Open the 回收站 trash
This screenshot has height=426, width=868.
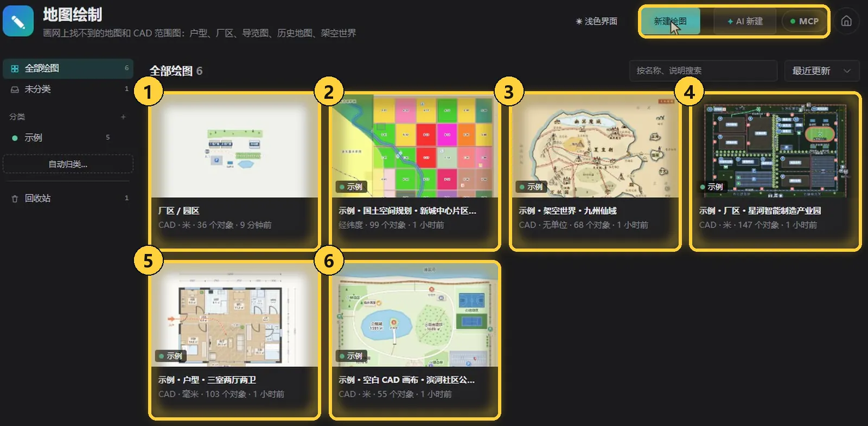click(x=68, y=198)
